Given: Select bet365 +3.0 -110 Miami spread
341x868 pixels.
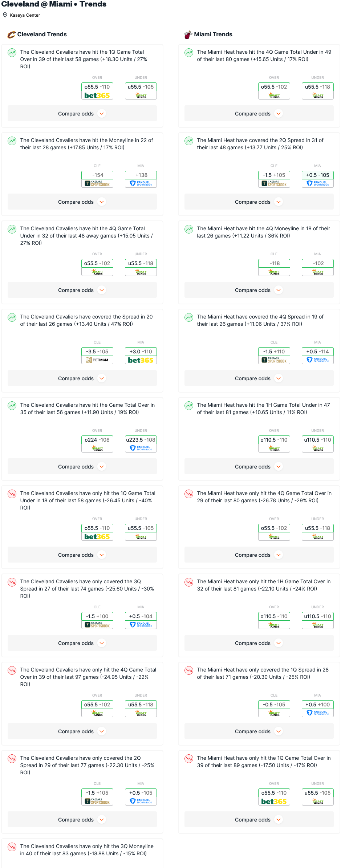Looking at the screenshot, I should pos(141,356).
